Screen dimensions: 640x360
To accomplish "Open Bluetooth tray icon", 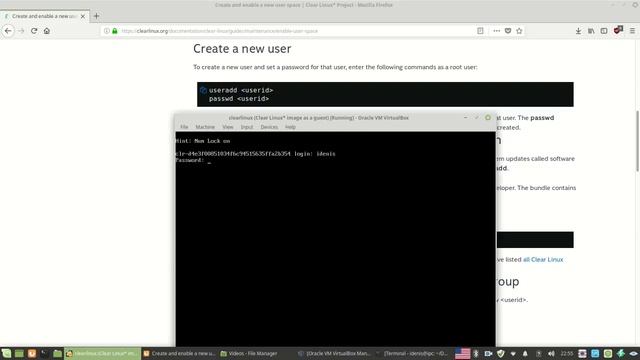I will 476,353.
